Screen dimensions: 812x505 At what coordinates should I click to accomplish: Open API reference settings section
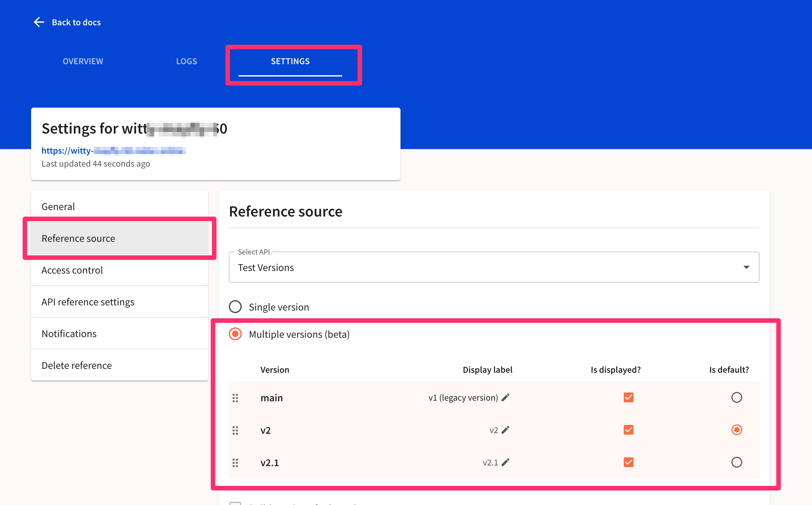(x=120, y=301)
